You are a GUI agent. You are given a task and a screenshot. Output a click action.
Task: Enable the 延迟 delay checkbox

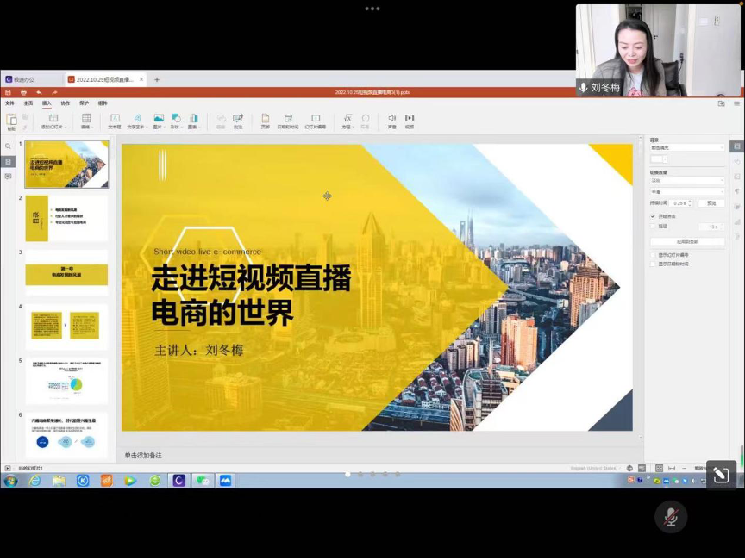click(653, 227)
